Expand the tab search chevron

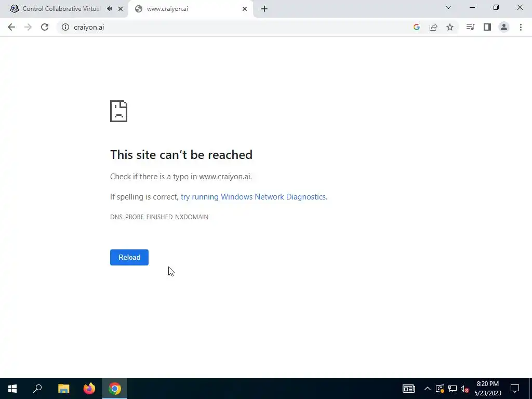click(x=448, y=7)
